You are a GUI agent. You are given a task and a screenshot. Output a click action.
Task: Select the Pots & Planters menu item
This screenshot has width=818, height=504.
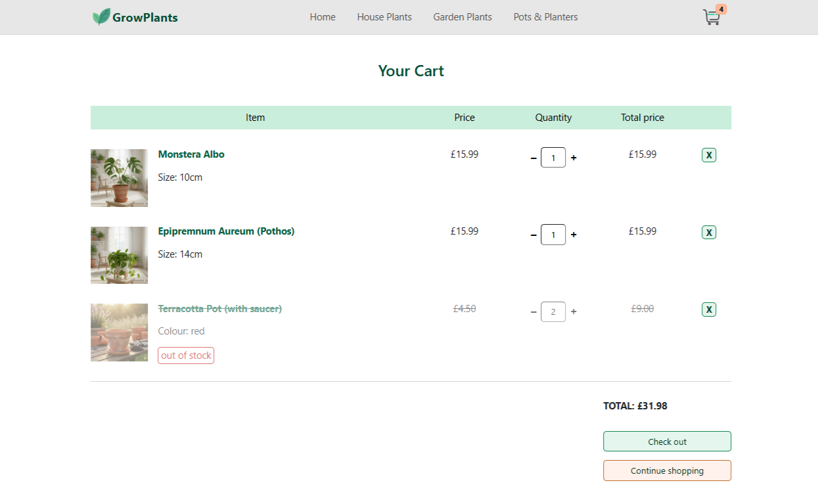[x=545, y=17]
